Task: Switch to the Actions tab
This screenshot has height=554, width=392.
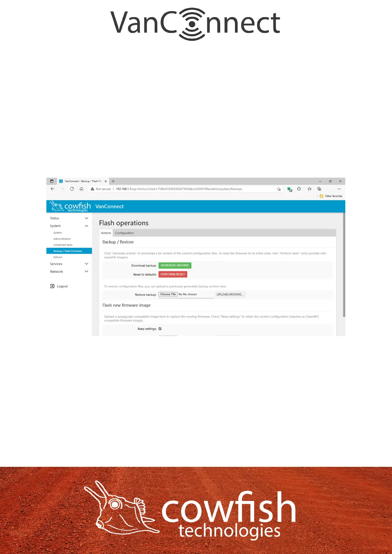Action: point(106,233)
